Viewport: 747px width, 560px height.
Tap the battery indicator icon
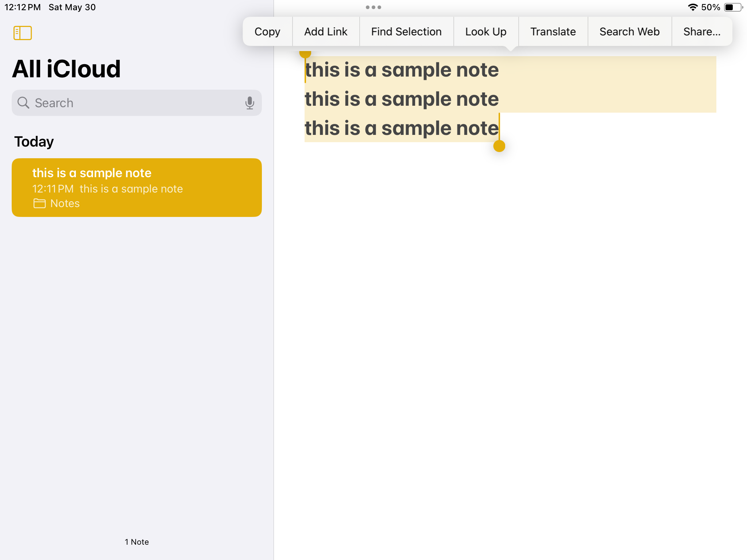point(733,7)
